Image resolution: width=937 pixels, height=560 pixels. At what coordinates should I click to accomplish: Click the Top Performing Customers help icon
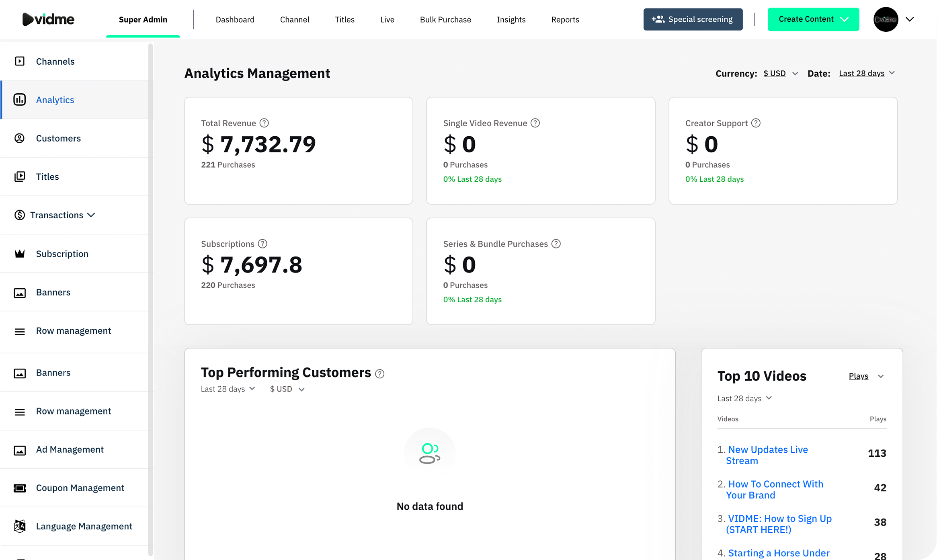[379, 374]
